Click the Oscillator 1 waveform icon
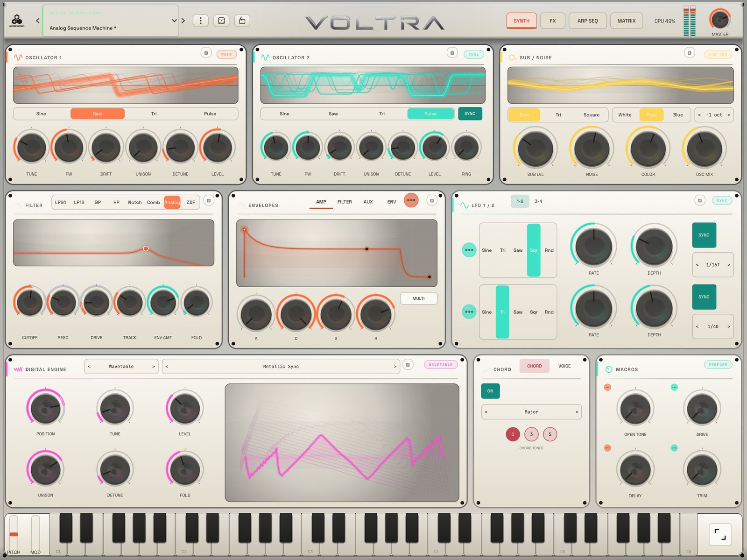This screenshot has height=560, width=747. [18, 57]
